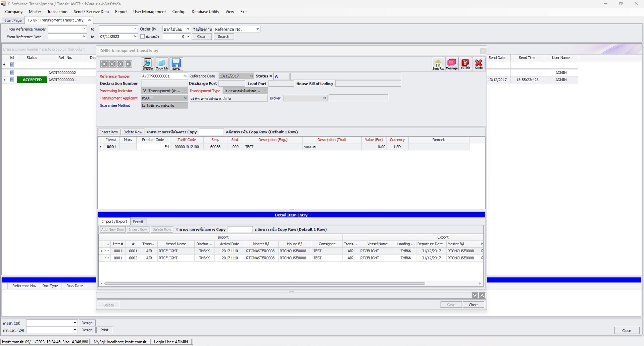Enable the ย้อนหลัง checkbox
Image resolution: width=644 pixels, height=346 pixels.
(143, 37)
